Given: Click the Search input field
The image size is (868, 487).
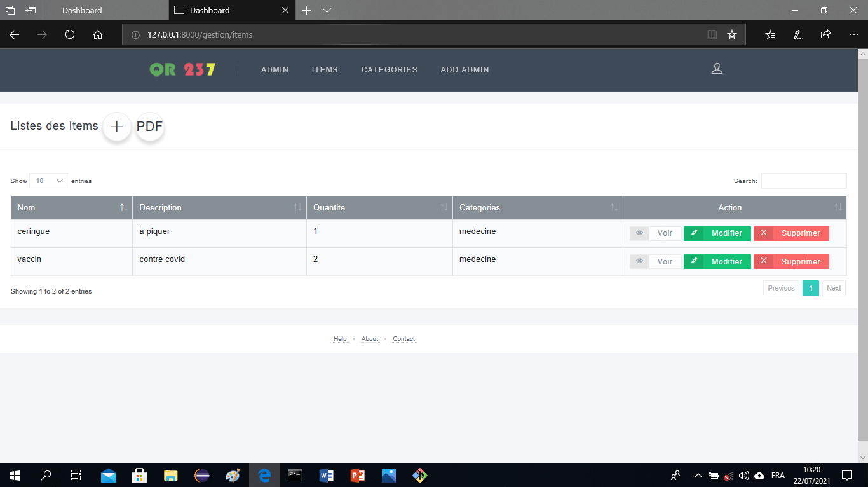Looking at the screenshot, I should coord(803,181).
